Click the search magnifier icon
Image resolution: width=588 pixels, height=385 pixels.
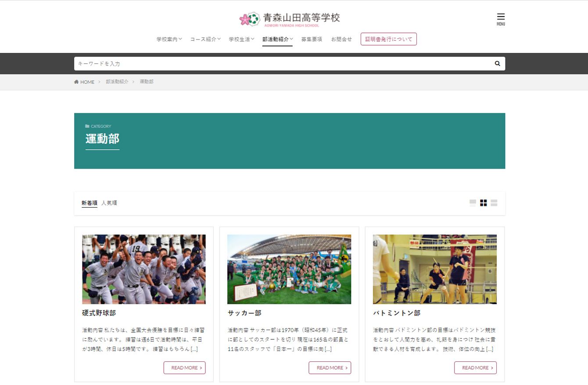pyautogui.click(x=497, y=64)
